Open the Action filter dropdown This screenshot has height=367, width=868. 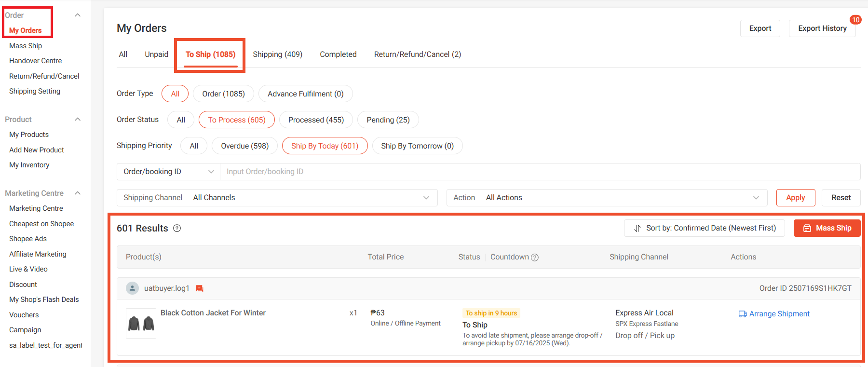pyautogui.click(x=607, y=198)
